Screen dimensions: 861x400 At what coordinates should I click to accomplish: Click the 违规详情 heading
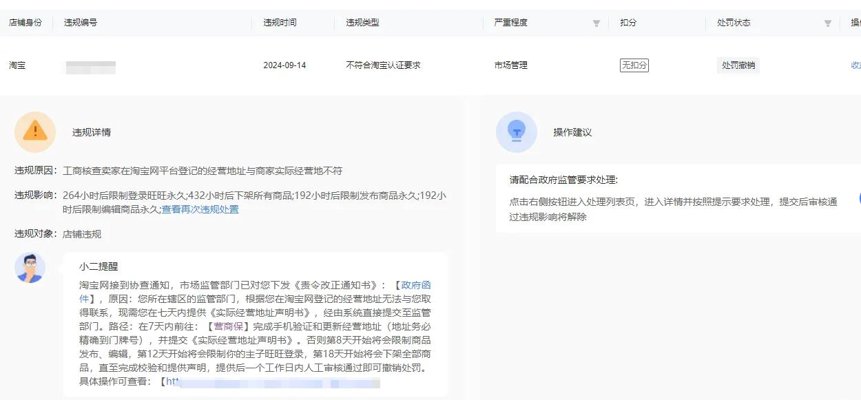pyautogui.click(x=92, y=132)
